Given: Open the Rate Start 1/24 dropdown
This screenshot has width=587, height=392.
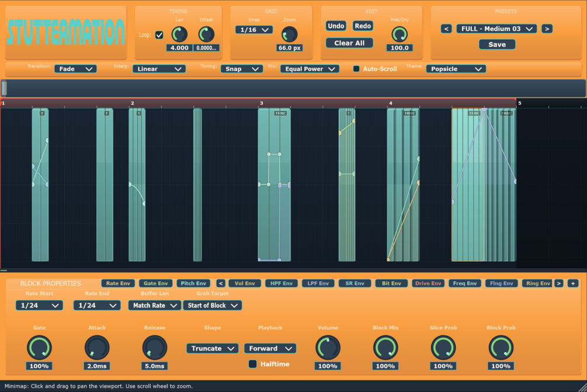Looking at the screenshot, I should coord(39,306).
